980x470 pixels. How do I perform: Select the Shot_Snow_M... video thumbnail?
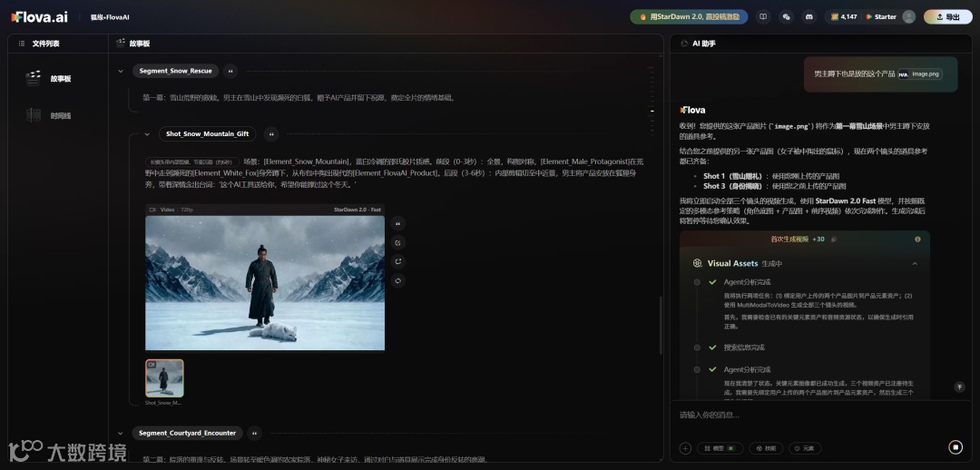[x=164, y=378]
